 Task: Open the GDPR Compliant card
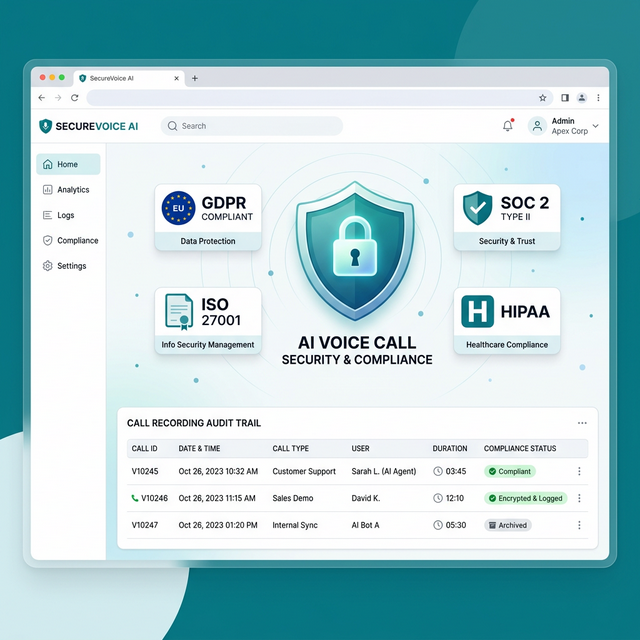(208, 217)
